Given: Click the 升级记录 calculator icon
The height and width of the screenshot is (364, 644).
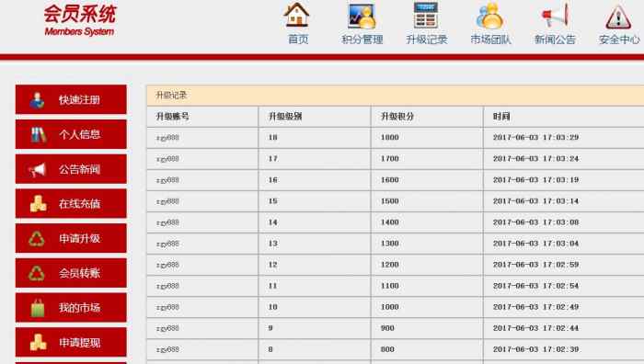Looking at the screenshot, I should coord(425,16).
